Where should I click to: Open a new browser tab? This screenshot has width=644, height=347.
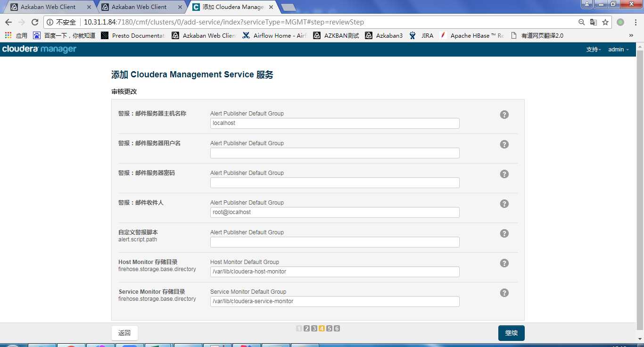click(288, 7)
